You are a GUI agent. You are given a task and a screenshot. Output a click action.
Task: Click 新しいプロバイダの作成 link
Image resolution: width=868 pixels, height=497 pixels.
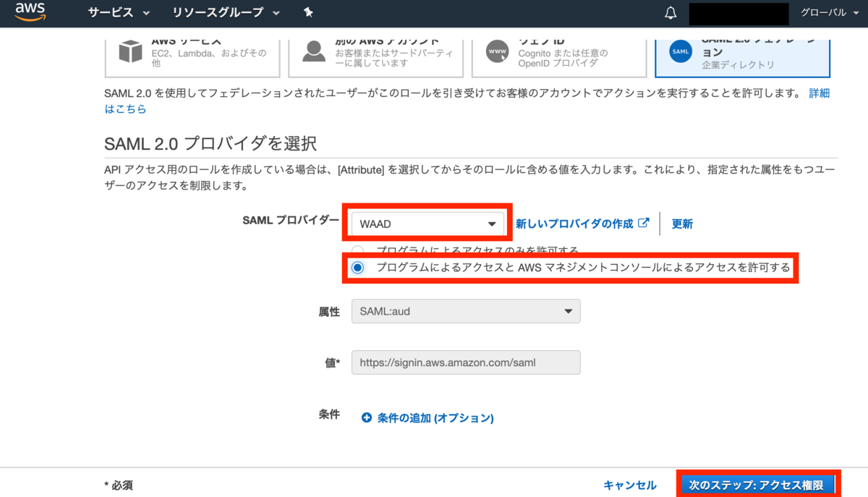[x=574, y=224]
